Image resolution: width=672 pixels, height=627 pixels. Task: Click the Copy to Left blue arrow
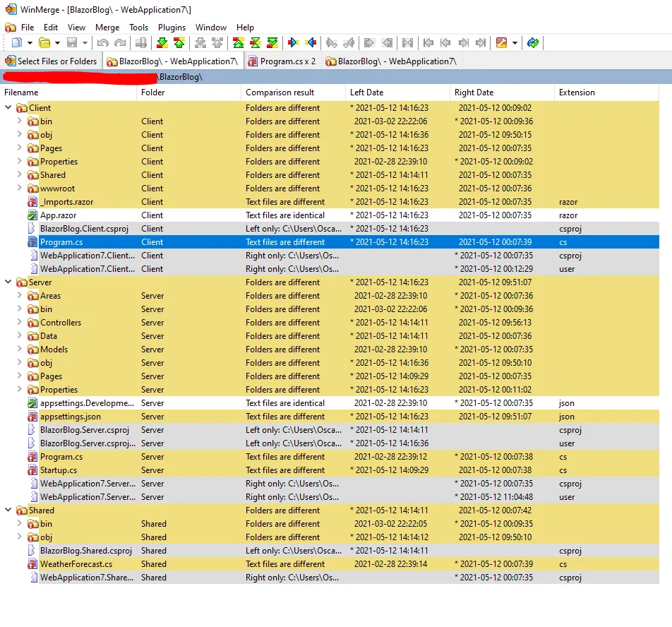[x=311, y=42]
